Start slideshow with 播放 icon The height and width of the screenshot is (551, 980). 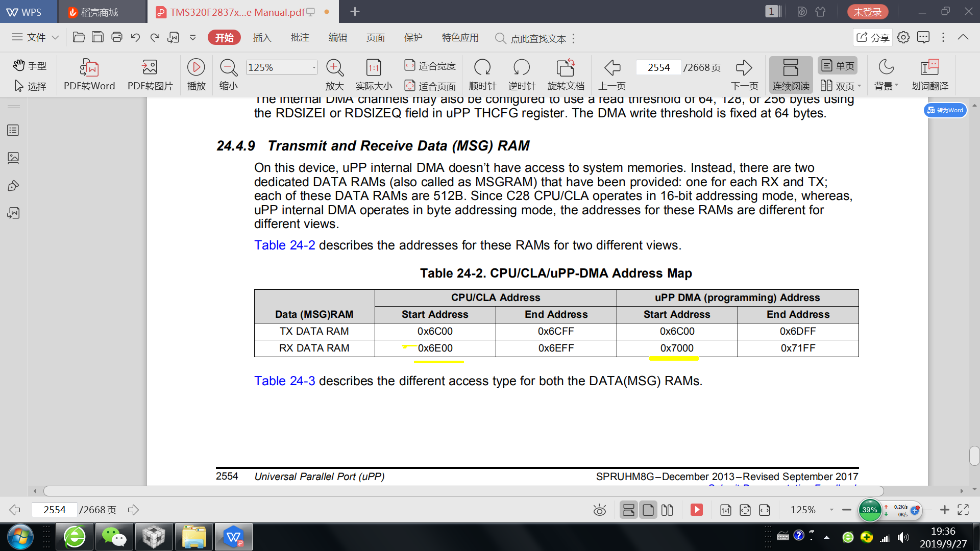[x=196, y=68]
